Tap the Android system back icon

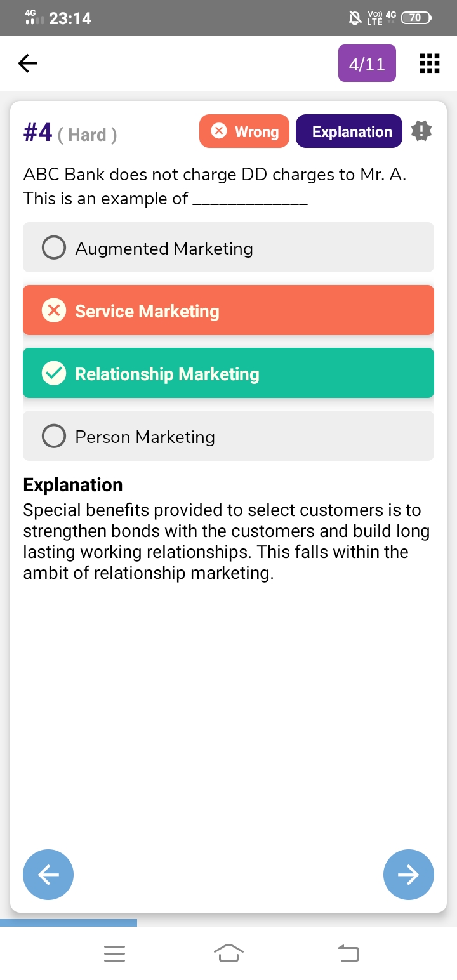pos(348,952)
